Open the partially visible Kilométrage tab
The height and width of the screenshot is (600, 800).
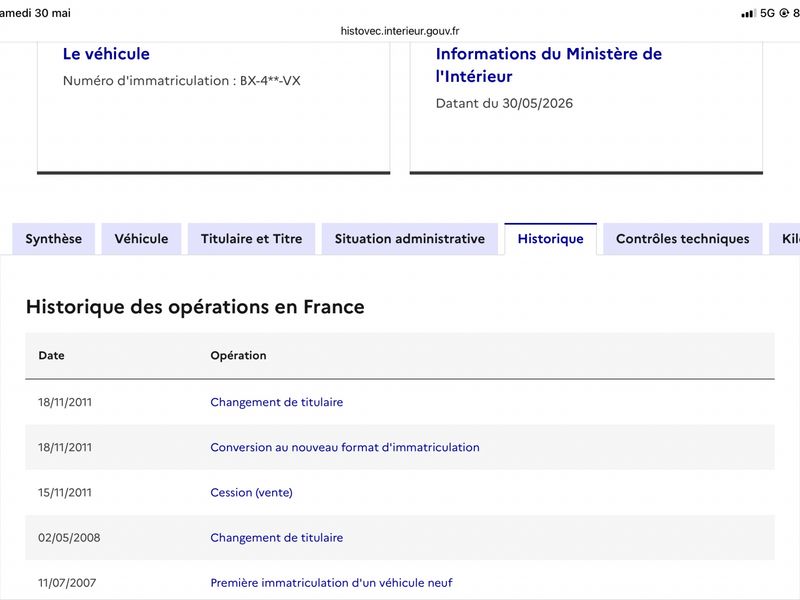click(x=785, y=239)
